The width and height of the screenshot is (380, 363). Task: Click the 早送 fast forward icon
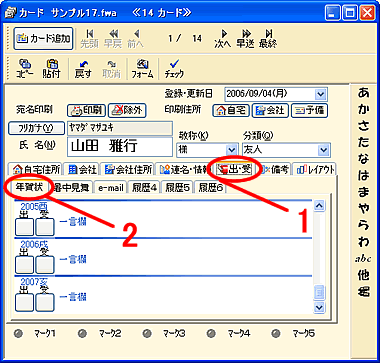tap(246, 39)
